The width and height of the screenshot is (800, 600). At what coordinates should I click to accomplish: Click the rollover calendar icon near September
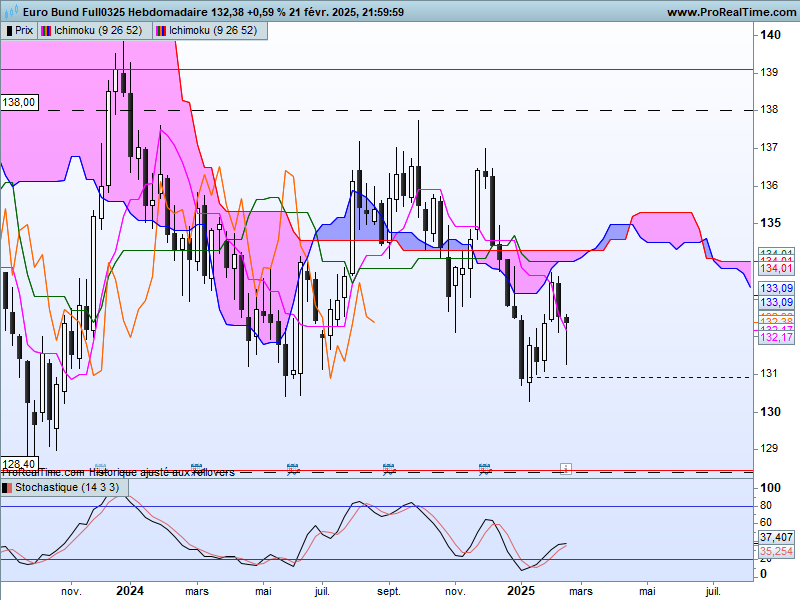[389, 468]
